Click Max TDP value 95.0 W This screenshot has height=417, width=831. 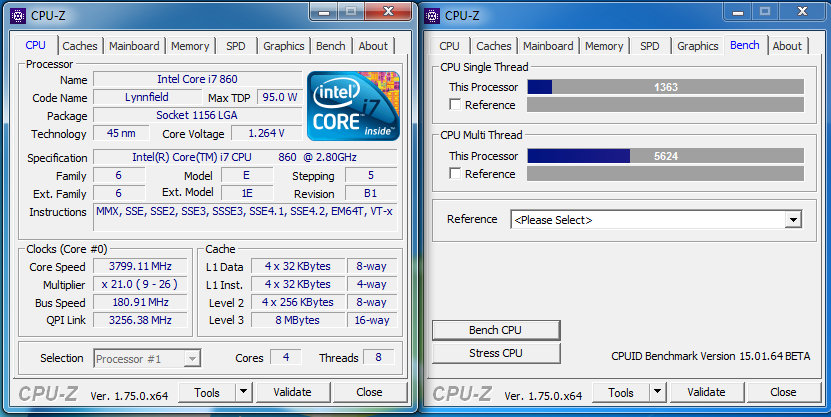[280, 97]
